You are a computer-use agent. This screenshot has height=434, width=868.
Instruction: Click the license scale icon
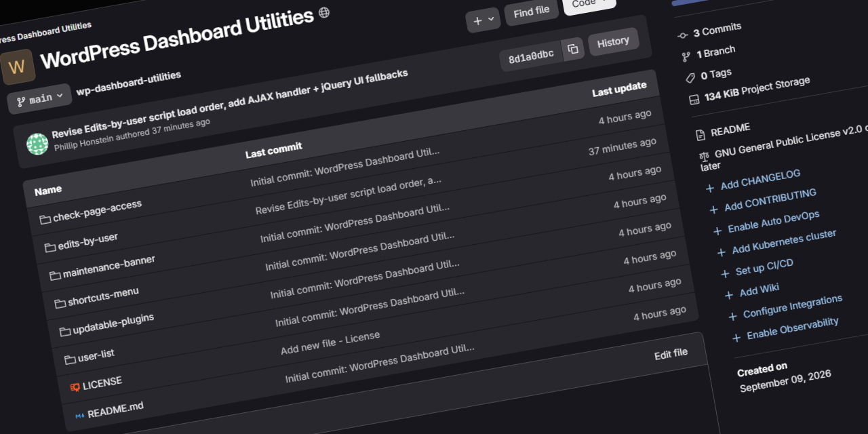[705, 157]
